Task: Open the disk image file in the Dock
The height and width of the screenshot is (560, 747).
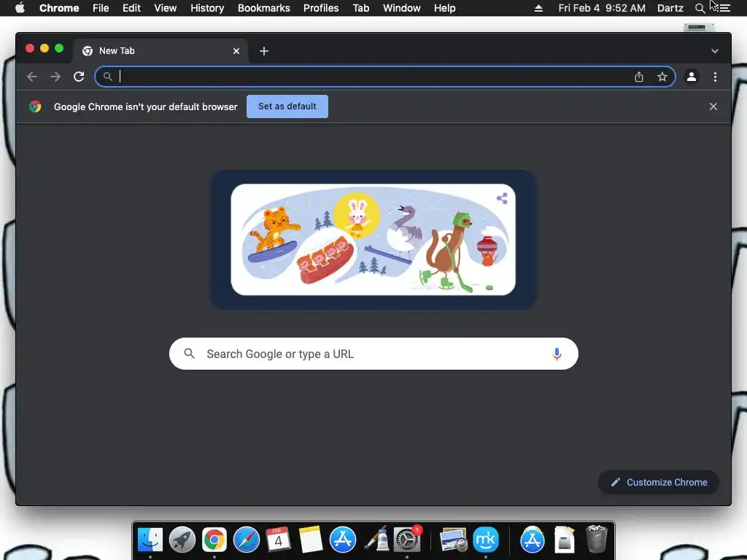Action: pos(565,540)
